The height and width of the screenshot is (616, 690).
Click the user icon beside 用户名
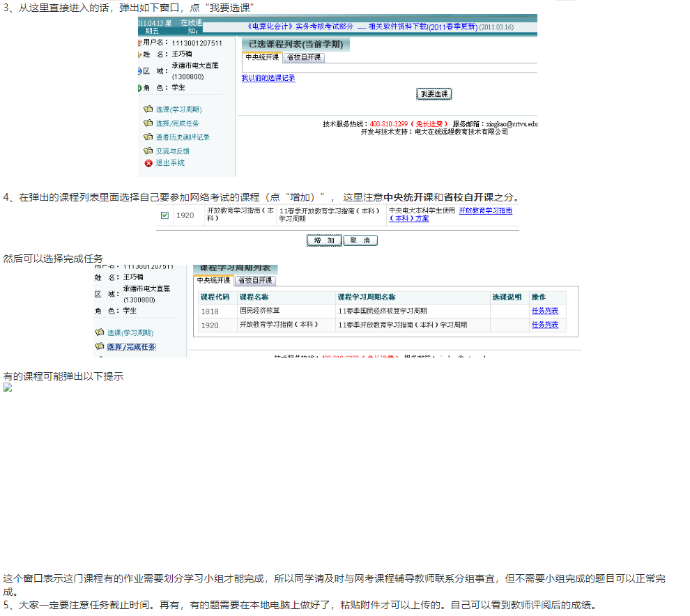pyautogui.click(x=139, y=43)
